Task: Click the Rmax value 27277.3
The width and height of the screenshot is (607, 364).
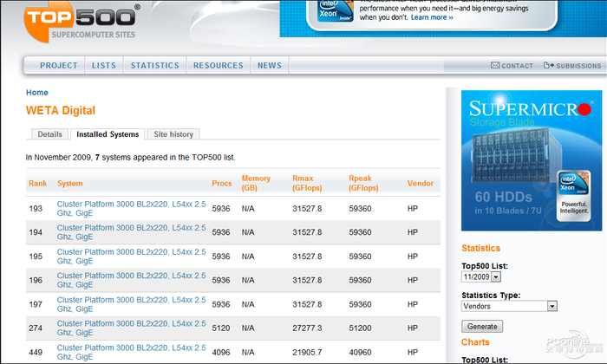Action: [307, 328]
